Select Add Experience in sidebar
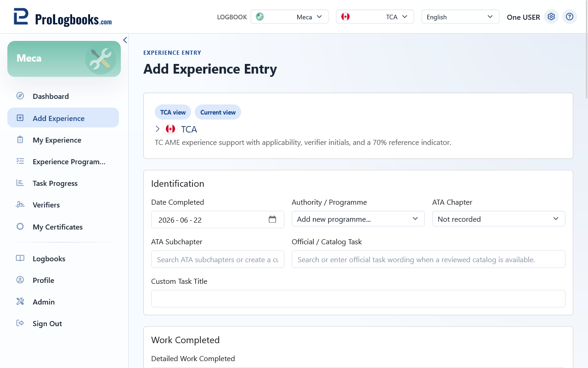This screenshot has width=588, height=368. click(x=63, y=118)
